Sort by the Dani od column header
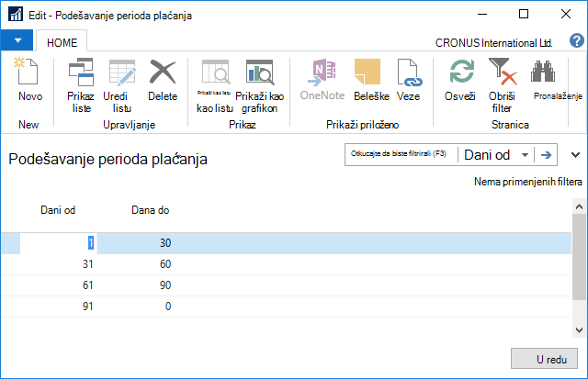The width and height of the screenshot is (588, 379). click(58, 210)
